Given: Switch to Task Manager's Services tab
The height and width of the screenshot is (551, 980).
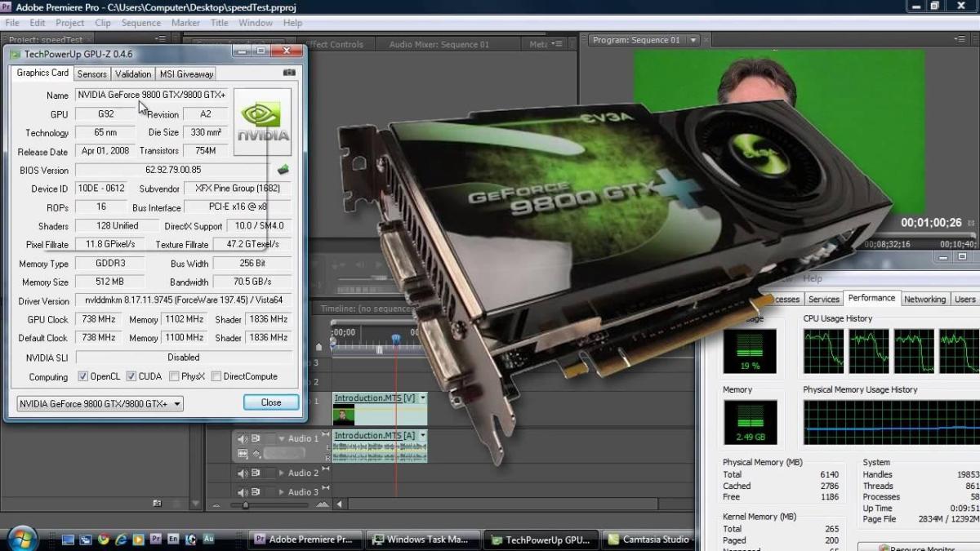Looking at the screenshot, I should [x=824, y=300].
